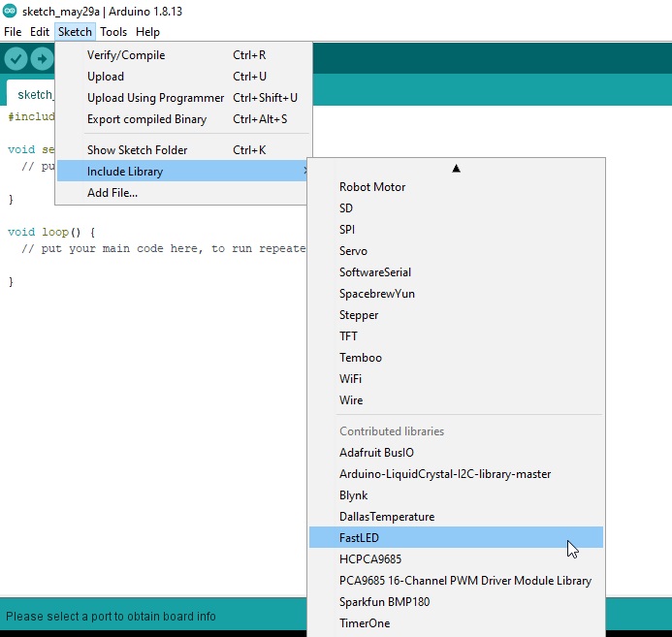Select Upload Using Programmer
This screenshot has width=672, height=637.
click(x=183, y=98)
